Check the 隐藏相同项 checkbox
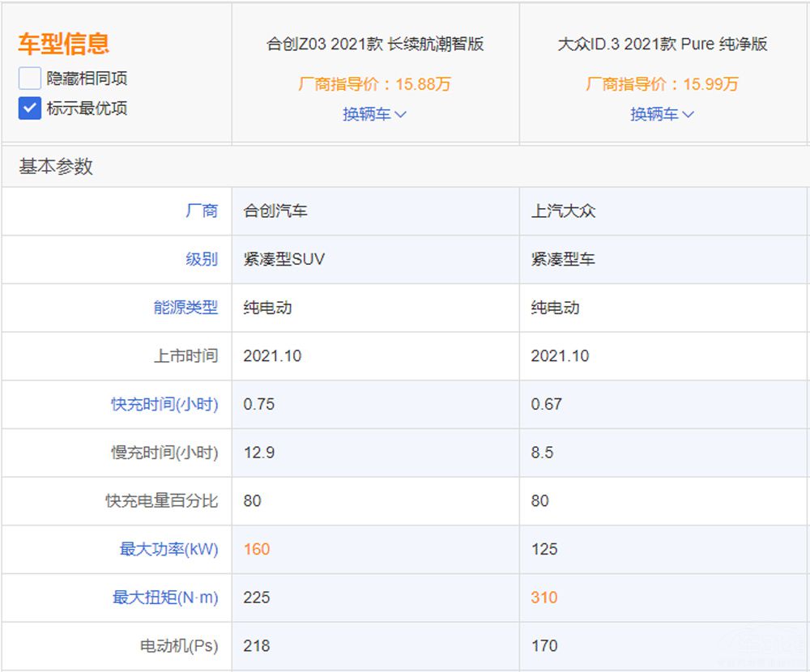810x672 pixels. (30, 79)
